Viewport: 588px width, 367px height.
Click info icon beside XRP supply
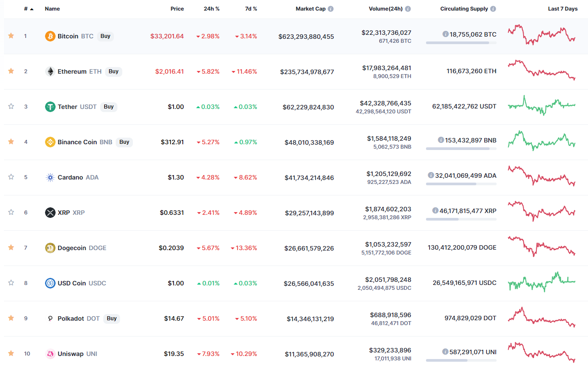click(x=435, y=211)
